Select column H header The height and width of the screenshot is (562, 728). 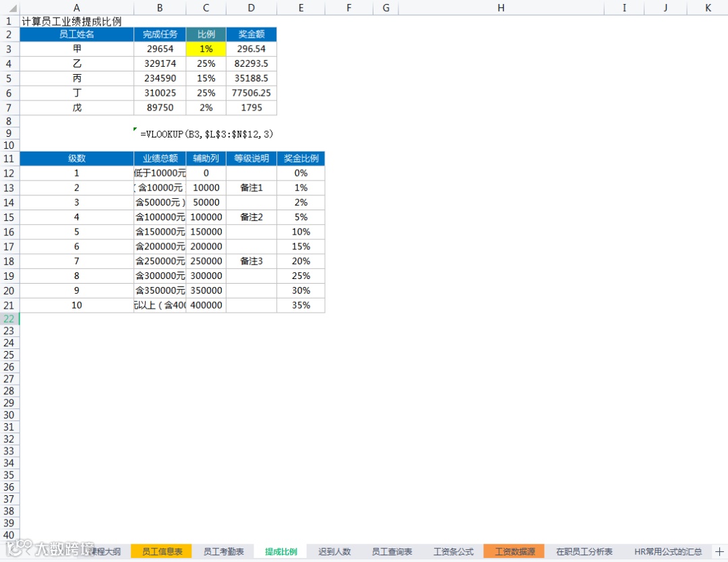(501, 8)
